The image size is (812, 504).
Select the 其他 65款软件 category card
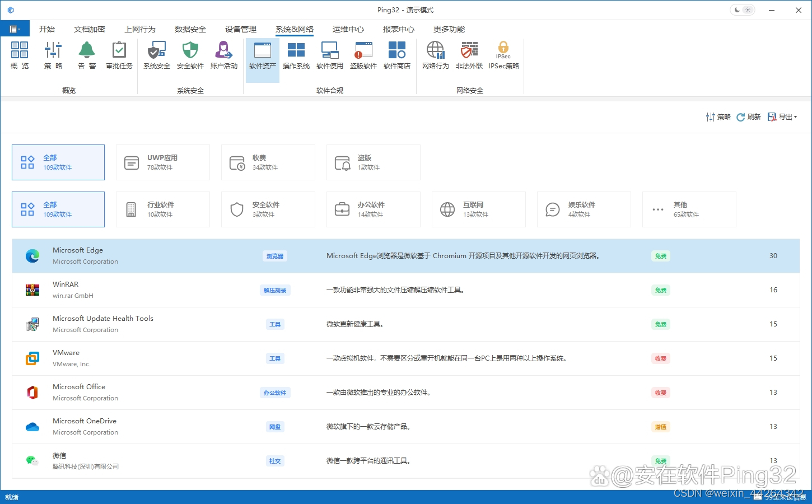(689, 209)
